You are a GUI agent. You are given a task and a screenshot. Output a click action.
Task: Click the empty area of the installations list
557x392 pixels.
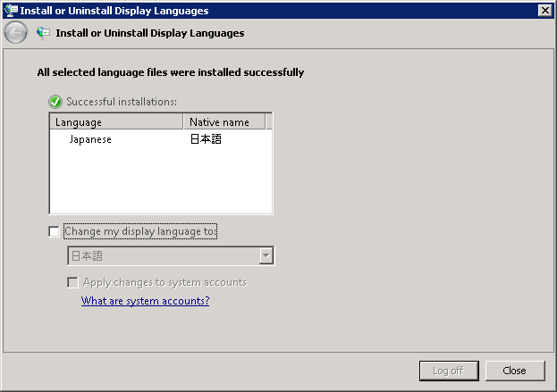tap(161, 183)
